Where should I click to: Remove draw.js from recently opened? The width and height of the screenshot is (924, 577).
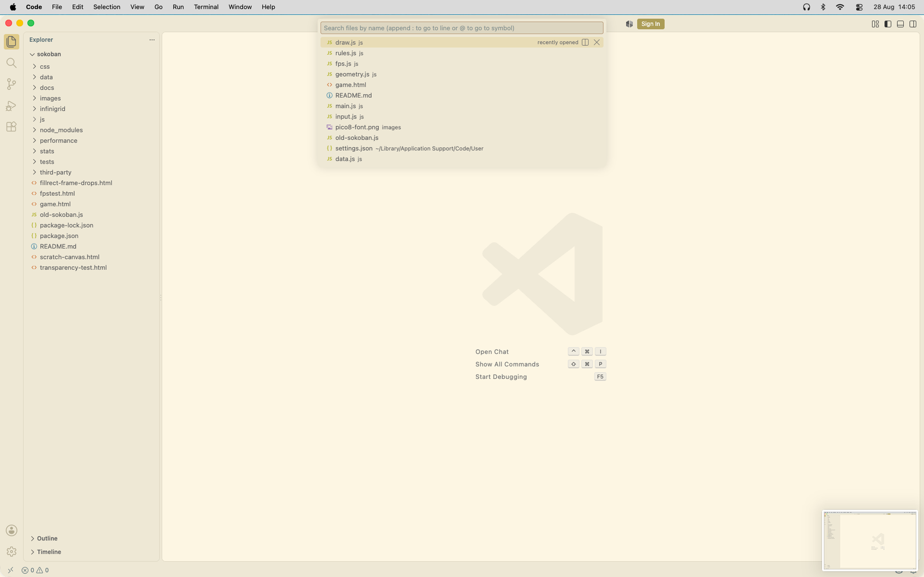pyautogui.click(x=597, y=43)
